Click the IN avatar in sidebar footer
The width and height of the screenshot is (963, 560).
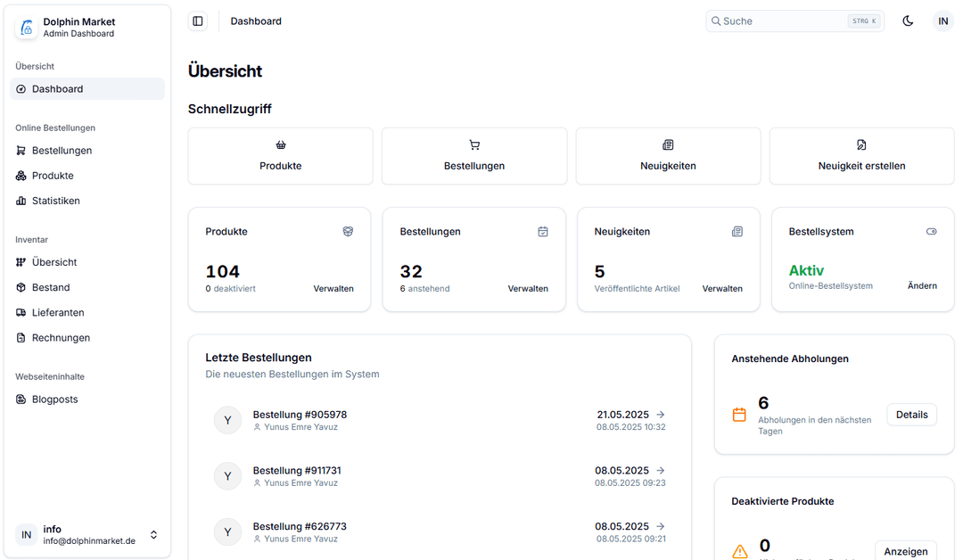tap(27, 535)
